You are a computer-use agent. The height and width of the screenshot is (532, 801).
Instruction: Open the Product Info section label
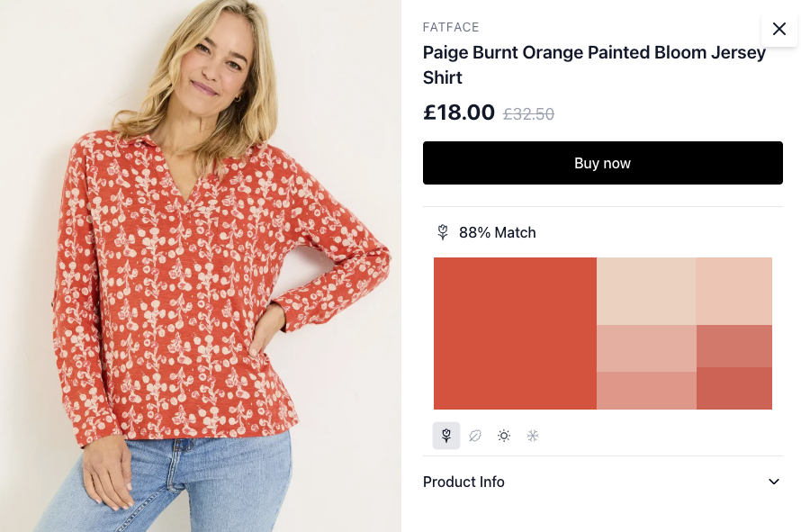coord(463,482)
